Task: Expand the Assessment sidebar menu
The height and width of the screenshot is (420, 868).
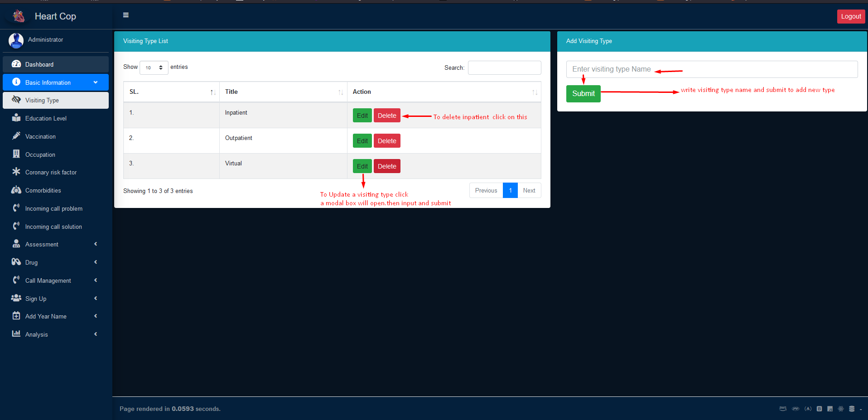Action: pos(55,244)
